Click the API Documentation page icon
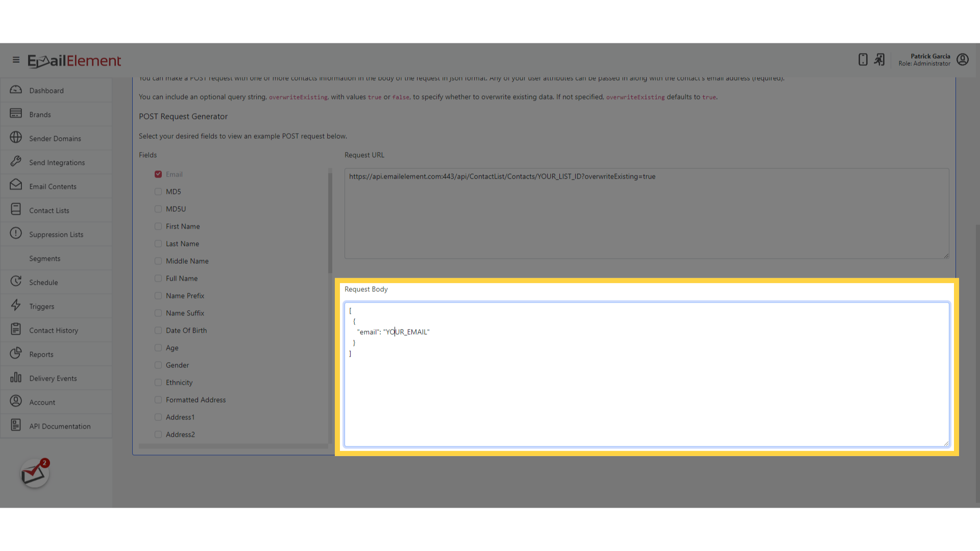 [x=16, y=425]
